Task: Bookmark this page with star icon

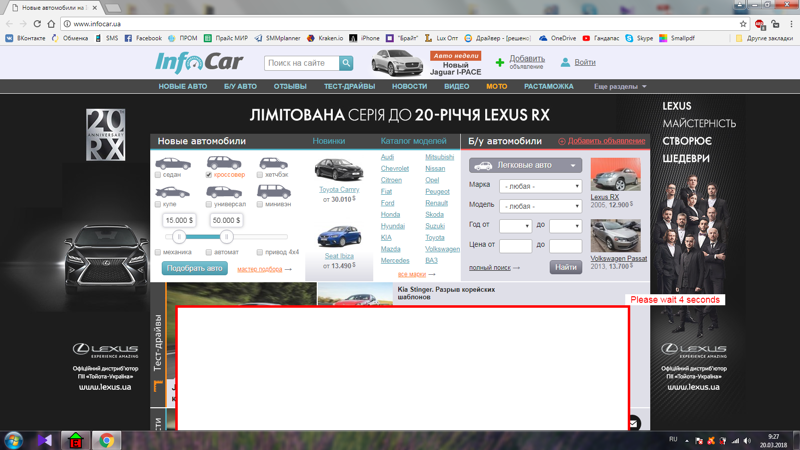Action: [743, 23]
